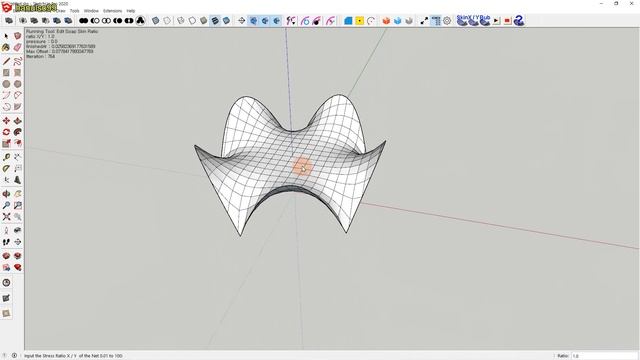Screen dimensions: 640x360
Task: Toggle X-Ray face style
Action: [x=156, y=20]
